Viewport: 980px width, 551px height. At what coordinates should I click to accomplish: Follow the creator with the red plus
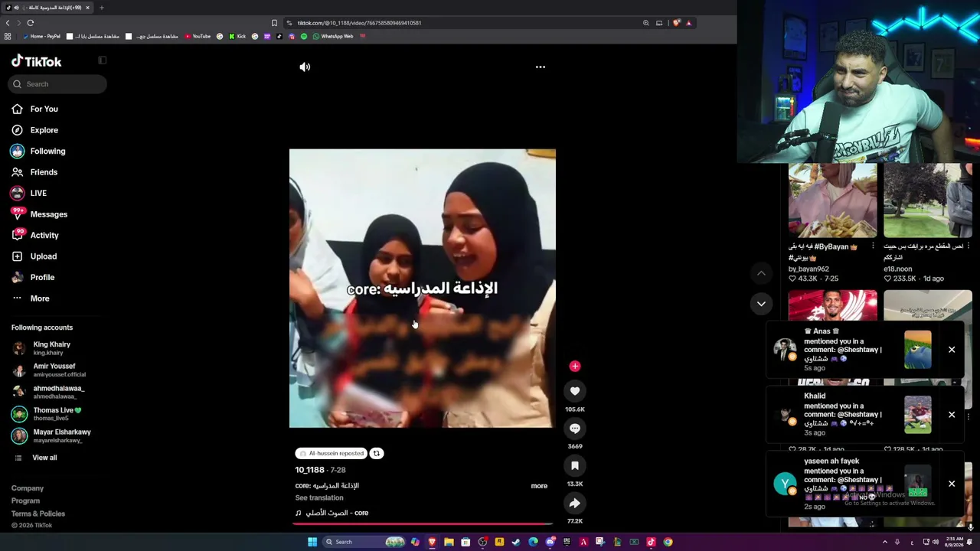575,367
